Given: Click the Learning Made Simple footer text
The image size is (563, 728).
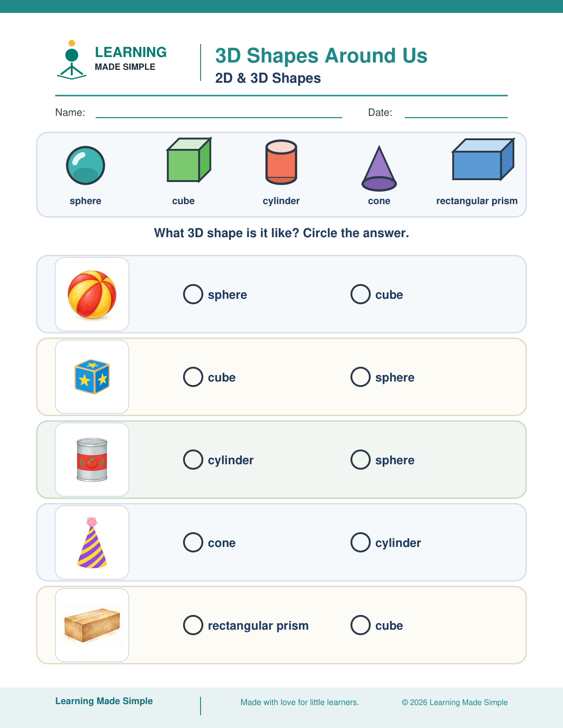Looking at the screenshot, I should pos(104,701).
